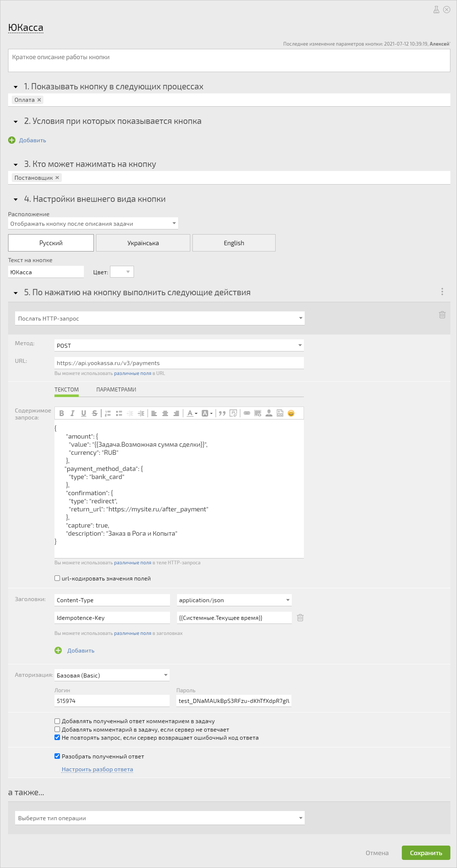Viewport: 457px width, 868px height.
Task: Insert a hyperlink with the link icon
Action: (247, 413)
